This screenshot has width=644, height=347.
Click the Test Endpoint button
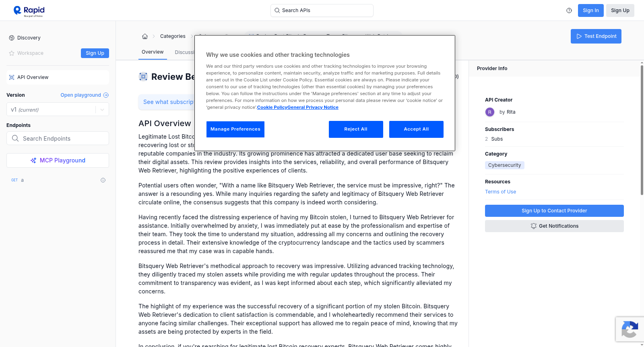click(596, 36)
